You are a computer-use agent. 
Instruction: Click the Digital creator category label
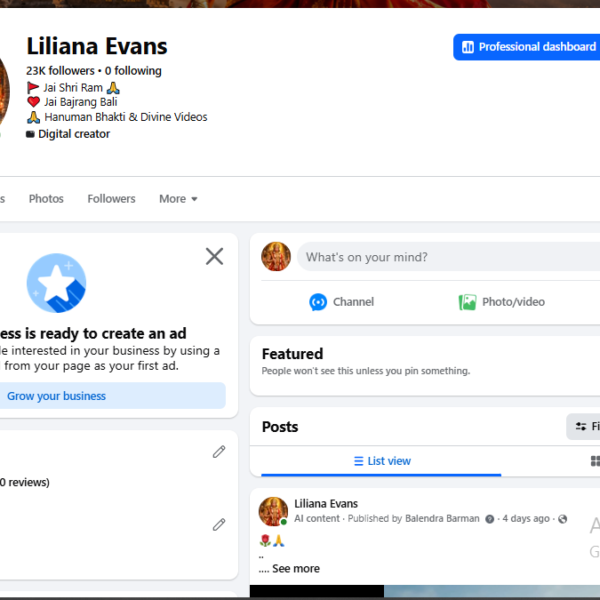coord(74,134)
